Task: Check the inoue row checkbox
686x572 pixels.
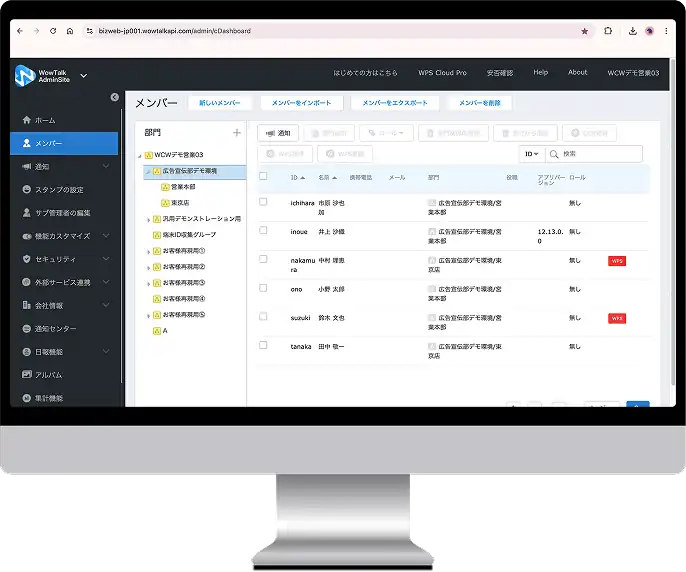Action: click(263, 230)
